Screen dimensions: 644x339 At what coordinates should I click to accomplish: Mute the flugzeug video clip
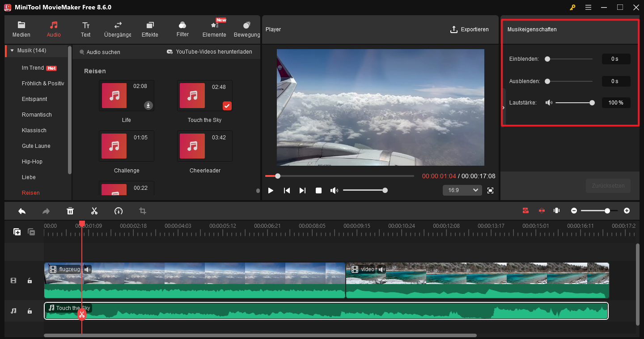[87, 269]
